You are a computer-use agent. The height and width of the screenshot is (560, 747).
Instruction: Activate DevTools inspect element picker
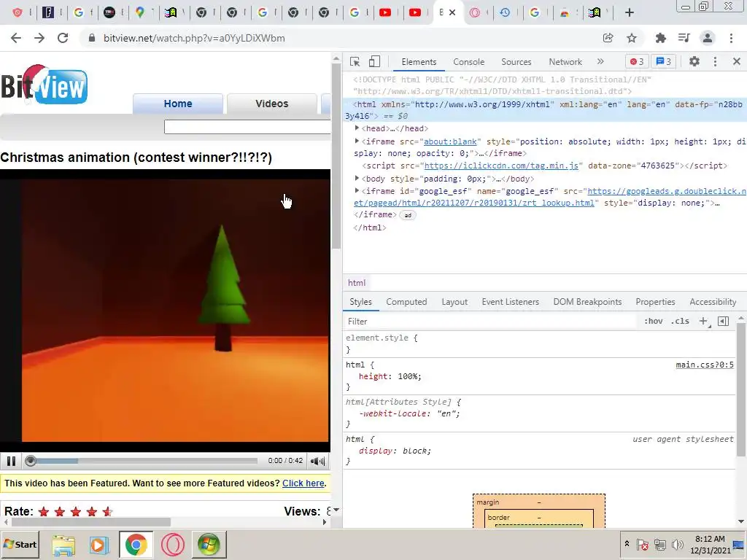[355, 61]
